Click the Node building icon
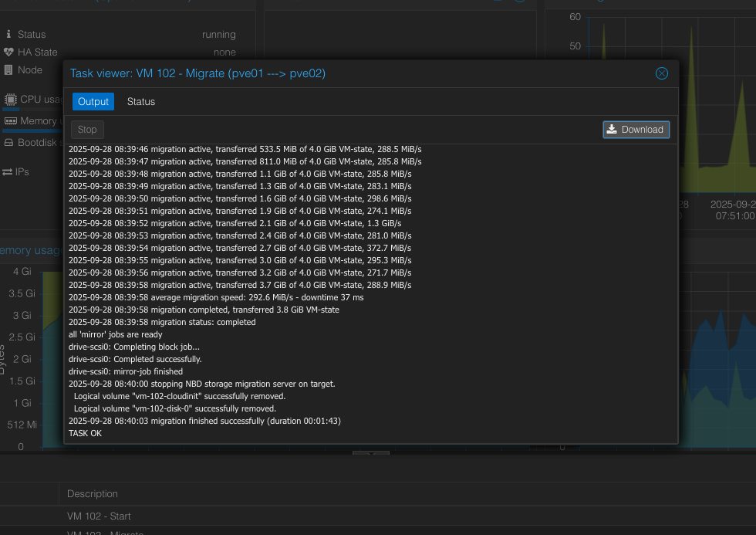Image resolution: width=756 pixels, height=535 pixels. coord(9,70)
